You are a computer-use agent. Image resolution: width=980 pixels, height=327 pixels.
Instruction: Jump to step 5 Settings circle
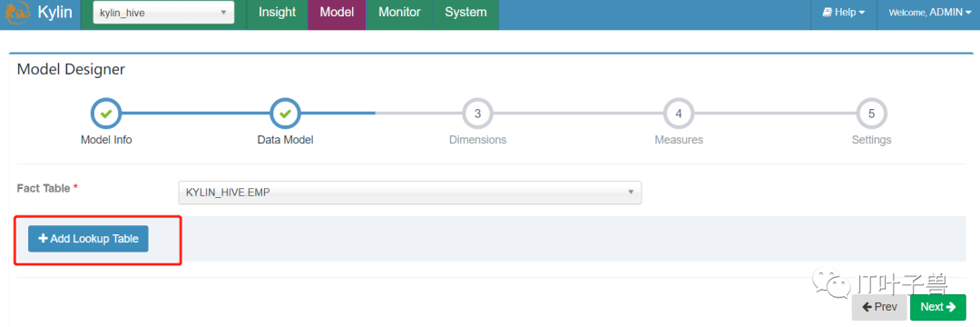[871, 114]
